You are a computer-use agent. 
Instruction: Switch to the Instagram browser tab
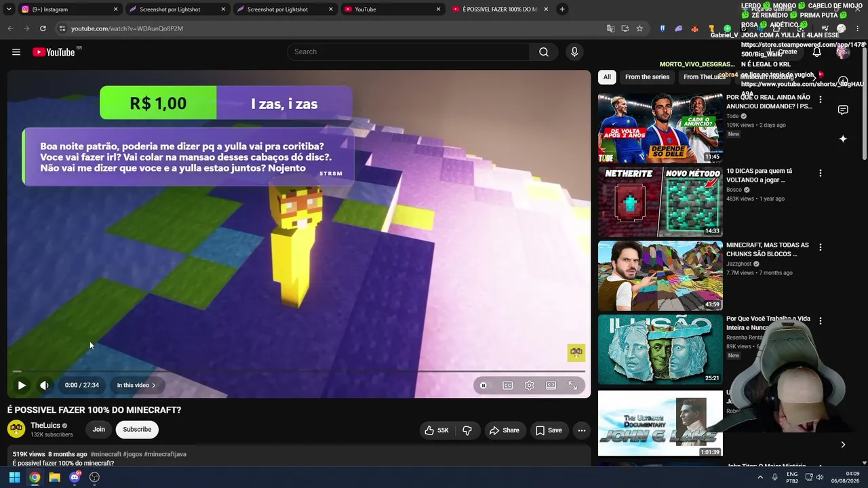69,9
